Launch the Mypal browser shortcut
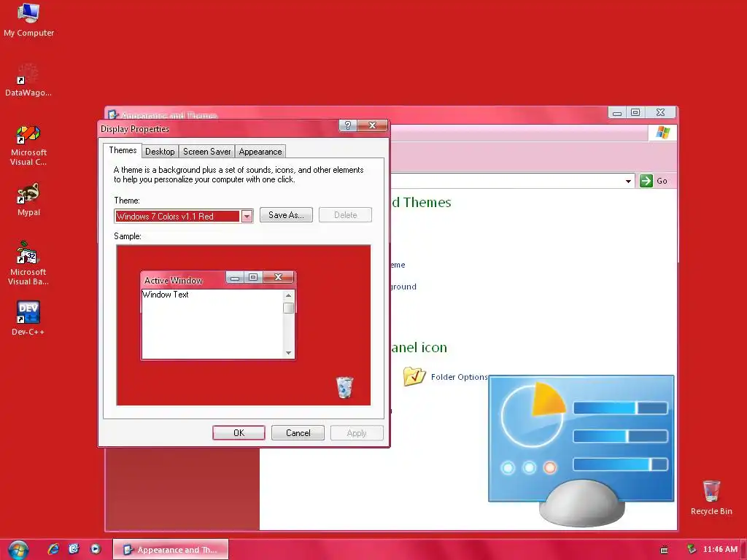 tap(28, 200)
